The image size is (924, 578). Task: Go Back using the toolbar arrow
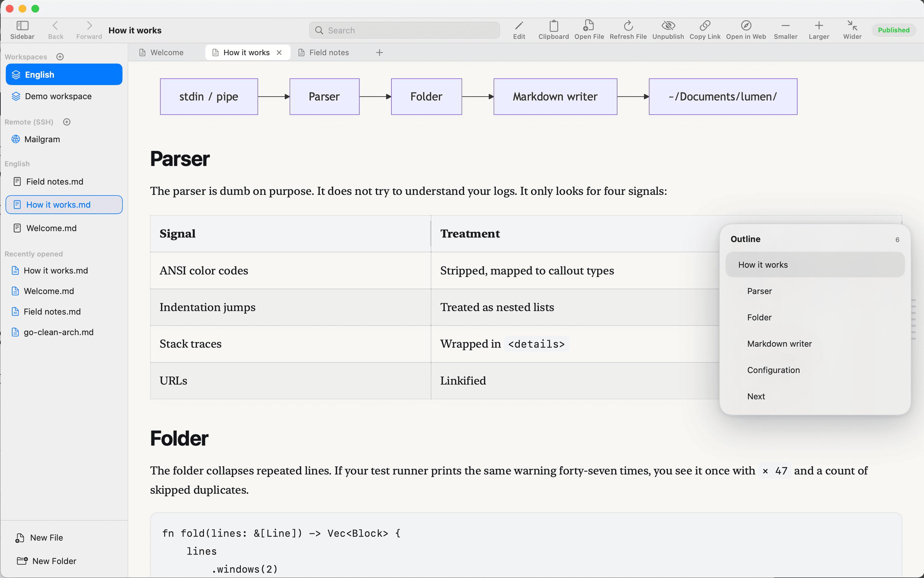(x=56, y=30)
